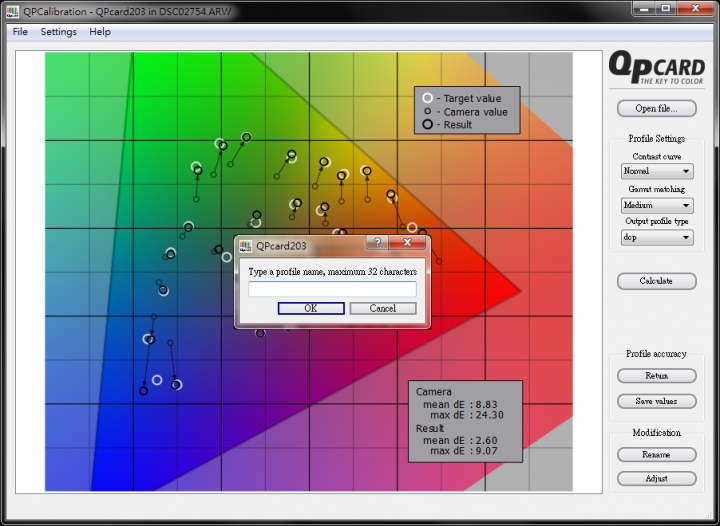Expand the Gamut matching Medium dropdown
Image resolution: width=720 pixels, height=526 pixels.
point(657,205)
